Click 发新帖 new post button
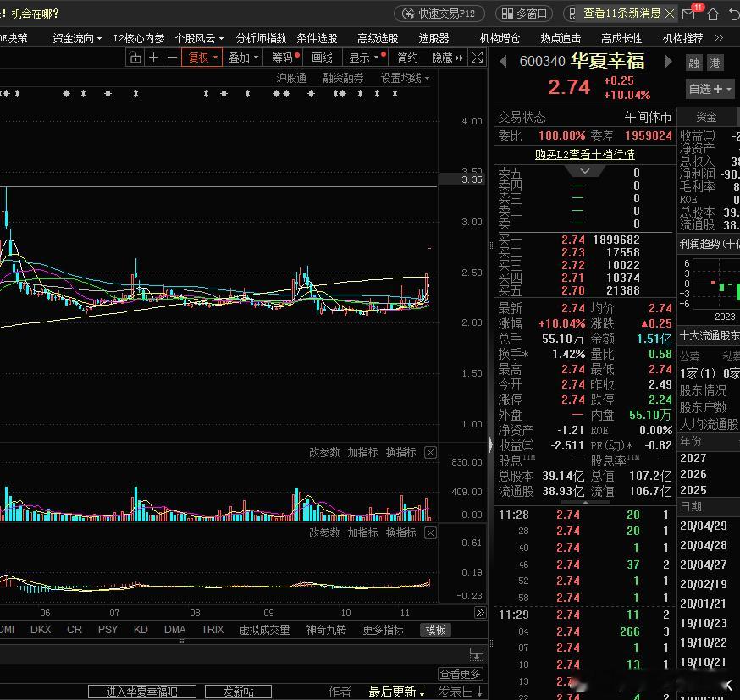The image size is (740, 700). point(238,692)
